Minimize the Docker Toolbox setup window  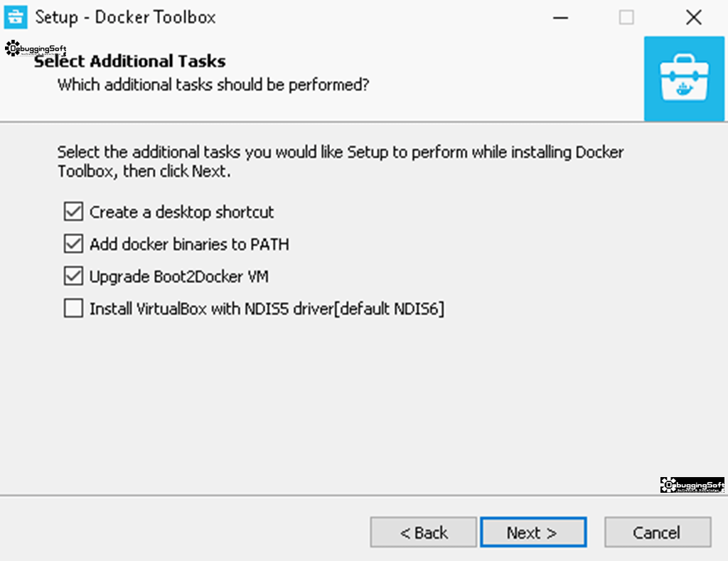pyautogui.click(x=560, y=18)
